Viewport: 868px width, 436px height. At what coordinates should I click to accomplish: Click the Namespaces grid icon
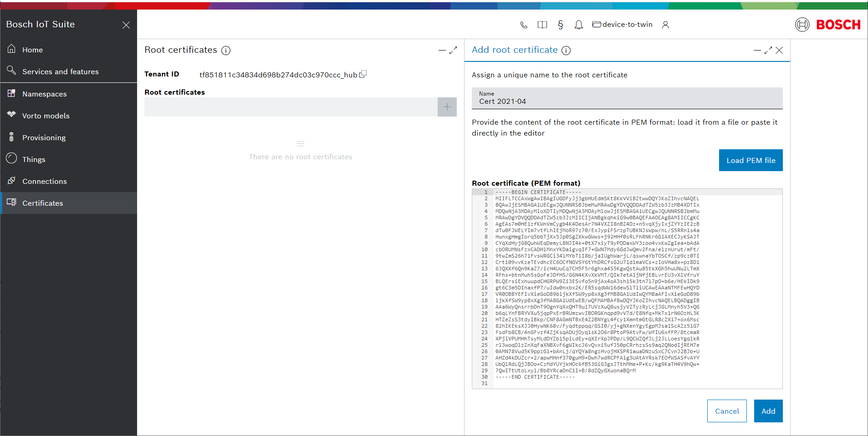11,93
